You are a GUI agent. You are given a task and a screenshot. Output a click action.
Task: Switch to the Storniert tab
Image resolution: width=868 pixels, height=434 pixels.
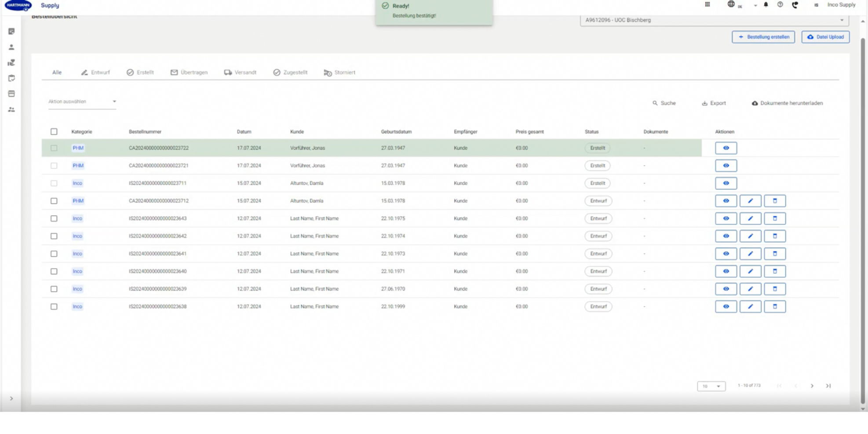[x=339, y=72]
